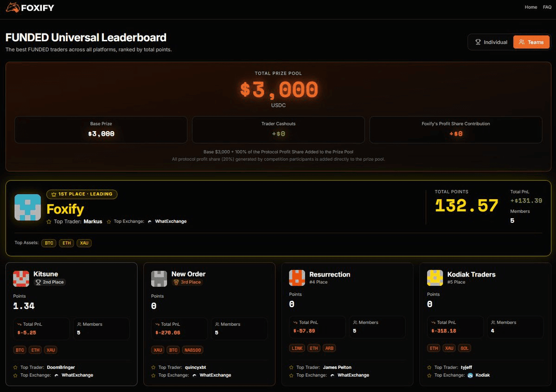
Task: Click the 2nd Place trophy badge
Action: [x=50, y=282]
